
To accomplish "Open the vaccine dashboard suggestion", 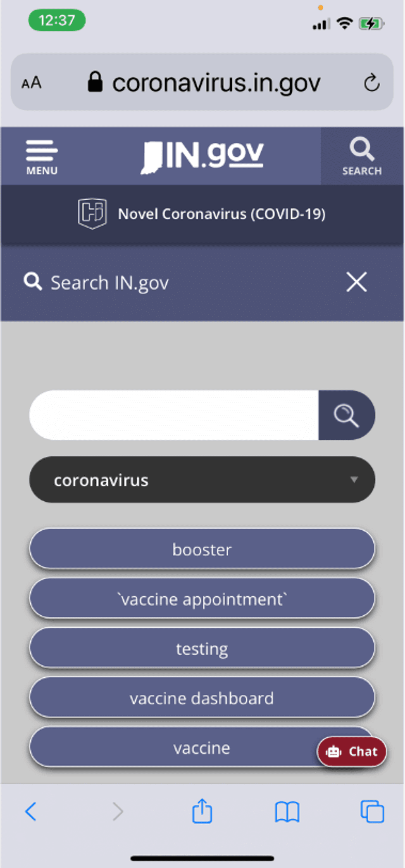I will click(x=202, y=698).
